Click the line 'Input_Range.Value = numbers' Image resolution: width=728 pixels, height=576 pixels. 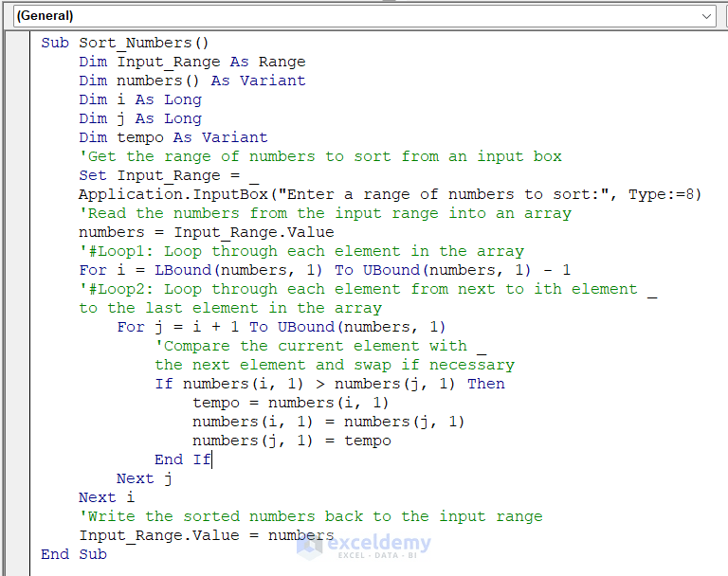206,535
